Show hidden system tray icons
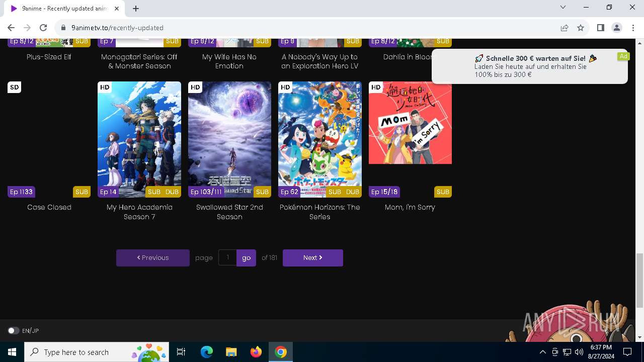 tap(542, 352)
